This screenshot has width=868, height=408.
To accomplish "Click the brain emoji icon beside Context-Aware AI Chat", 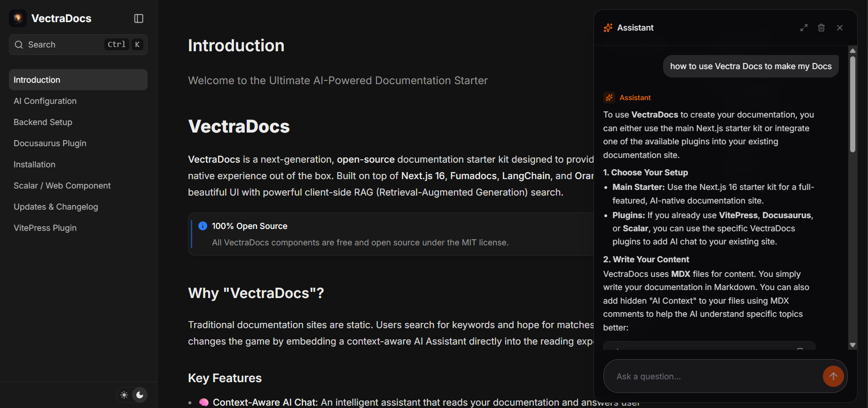I will (x=203, y=402).
